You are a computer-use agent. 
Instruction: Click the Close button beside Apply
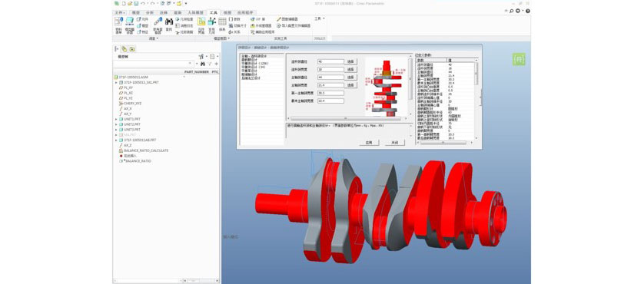pyautogui.click(x=395, y=143)
